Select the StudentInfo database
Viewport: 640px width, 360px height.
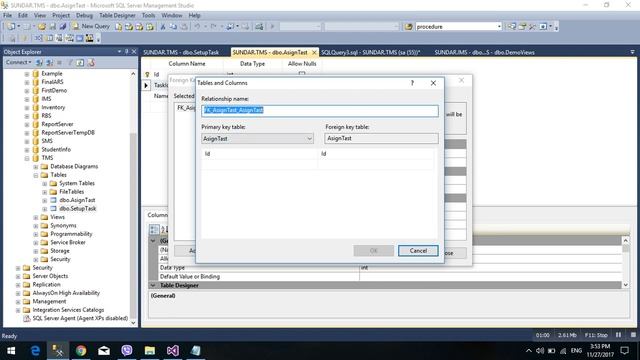pyautogui.click(x=56, y=150)
